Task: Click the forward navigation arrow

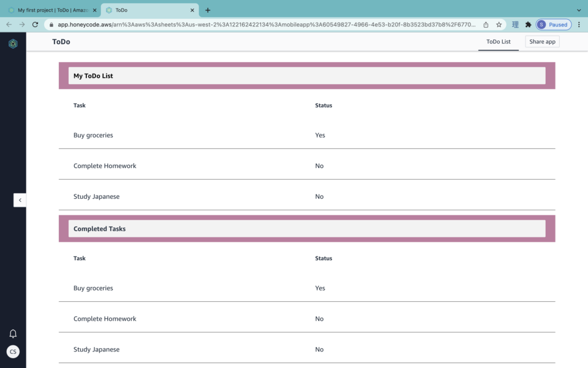Action: [23, 25]
